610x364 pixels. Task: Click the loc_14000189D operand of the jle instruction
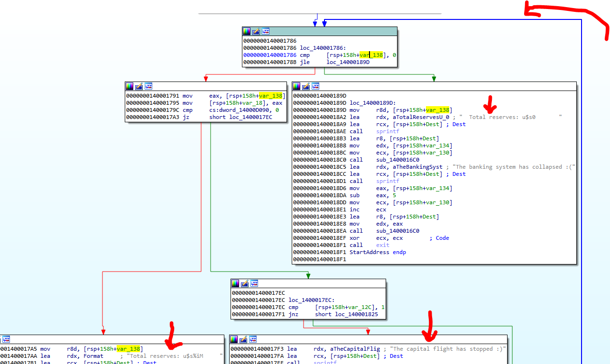point(348,62)
